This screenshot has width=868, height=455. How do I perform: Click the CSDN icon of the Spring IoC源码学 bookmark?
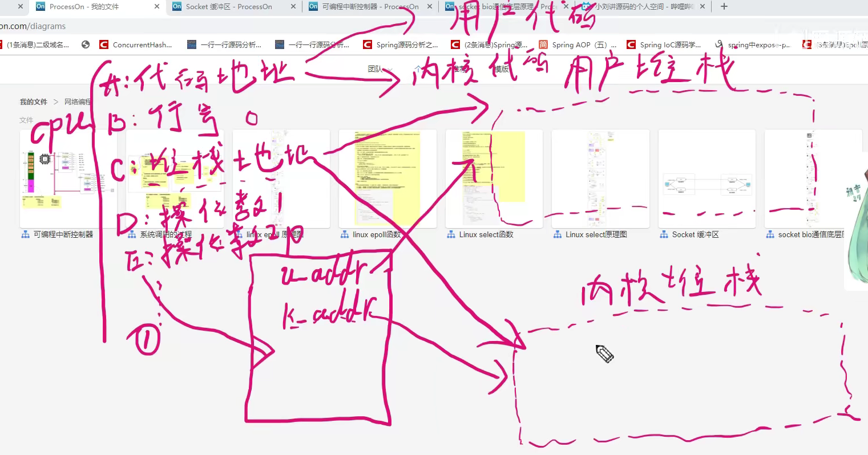(x=631, y=44)
